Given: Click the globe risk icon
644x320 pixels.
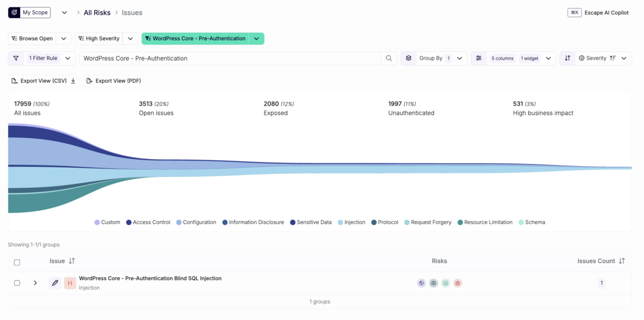Looking at the screenshot, I should [421, 283].
